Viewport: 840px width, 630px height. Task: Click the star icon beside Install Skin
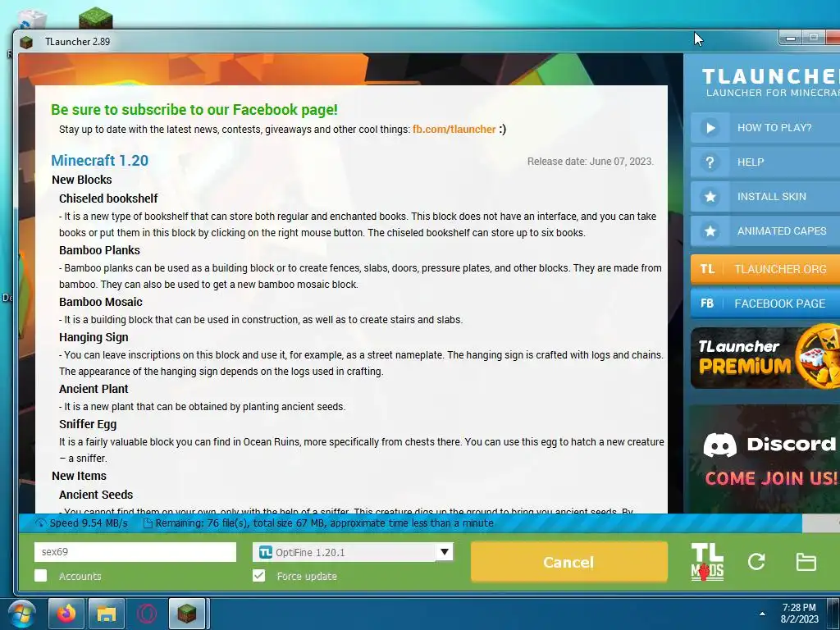(710, 197)
